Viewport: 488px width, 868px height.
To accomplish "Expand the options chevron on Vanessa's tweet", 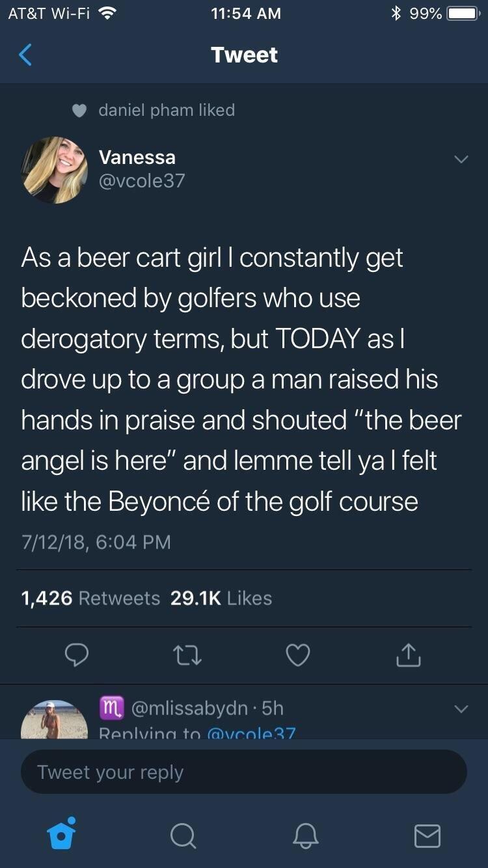I will tap(461, 159).
